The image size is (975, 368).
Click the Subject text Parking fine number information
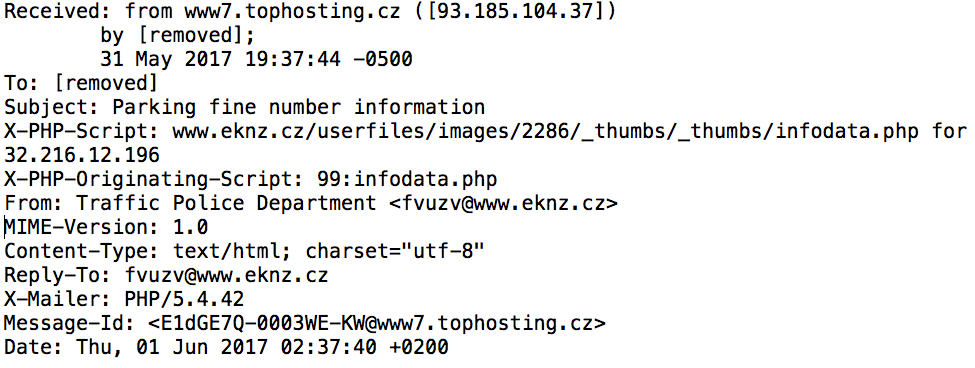[298, 108]
